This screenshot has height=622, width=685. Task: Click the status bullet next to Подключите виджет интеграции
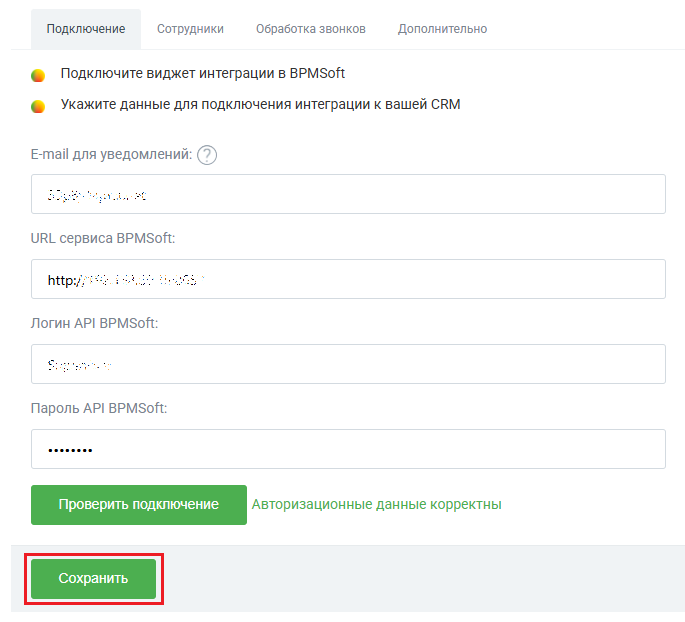(x=38, y=75)
